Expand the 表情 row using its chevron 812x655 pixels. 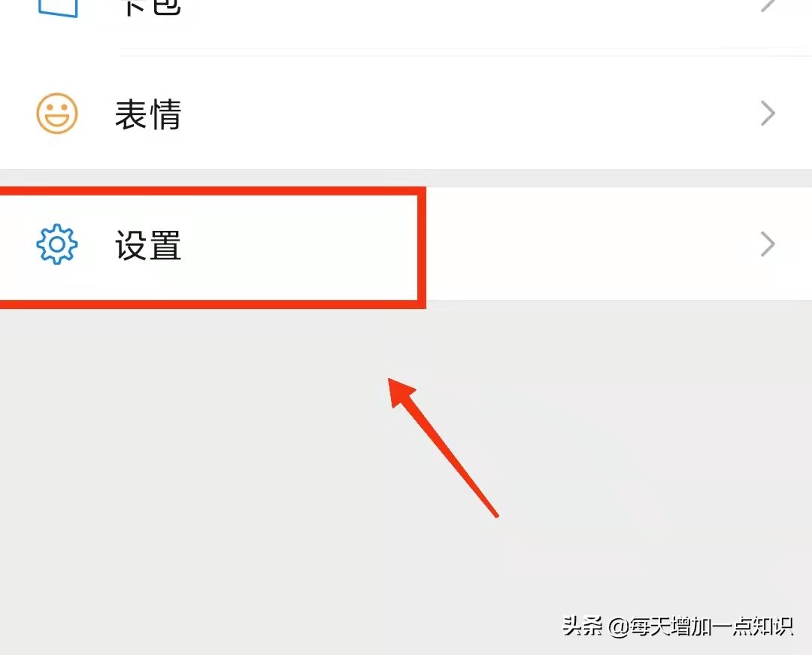[768, 114]
